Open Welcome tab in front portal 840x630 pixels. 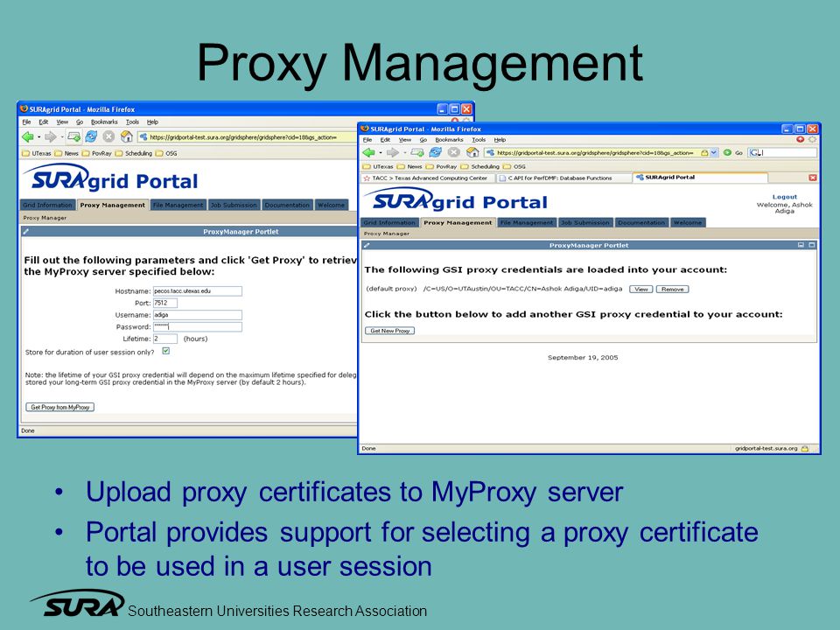coord(688,222)
